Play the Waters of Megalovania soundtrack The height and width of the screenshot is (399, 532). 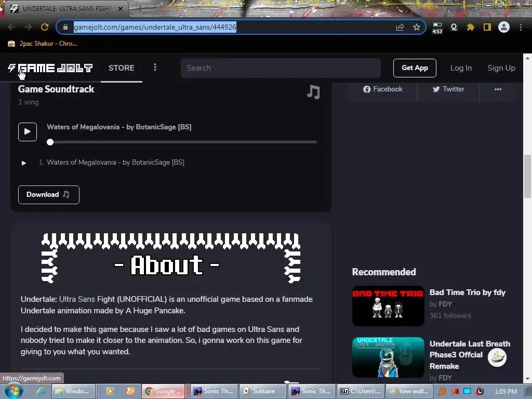(28, 131)
